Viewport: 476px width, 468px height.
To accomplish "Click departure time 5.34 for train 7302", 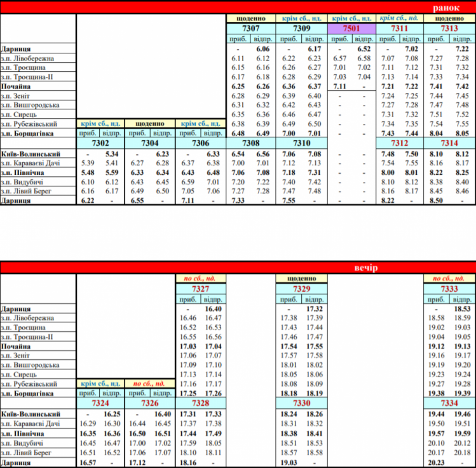I will point(112,155).
